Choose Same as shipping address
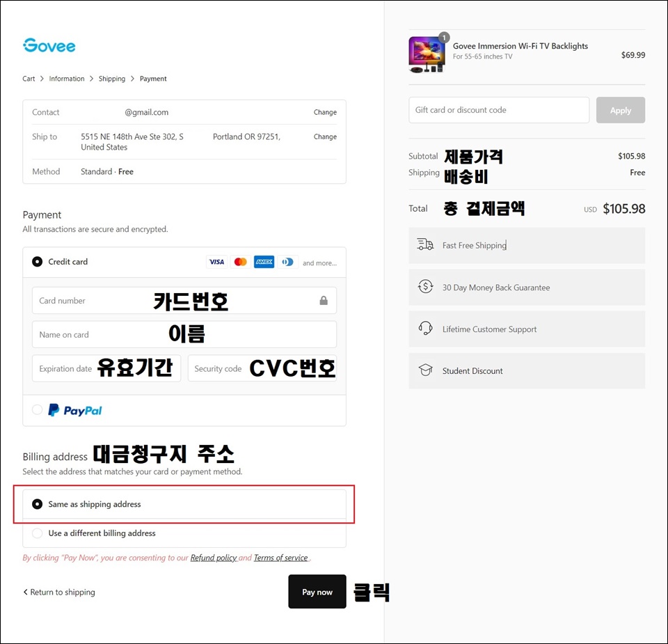Screen dimensions: 668x644 (x=37, y=504)
